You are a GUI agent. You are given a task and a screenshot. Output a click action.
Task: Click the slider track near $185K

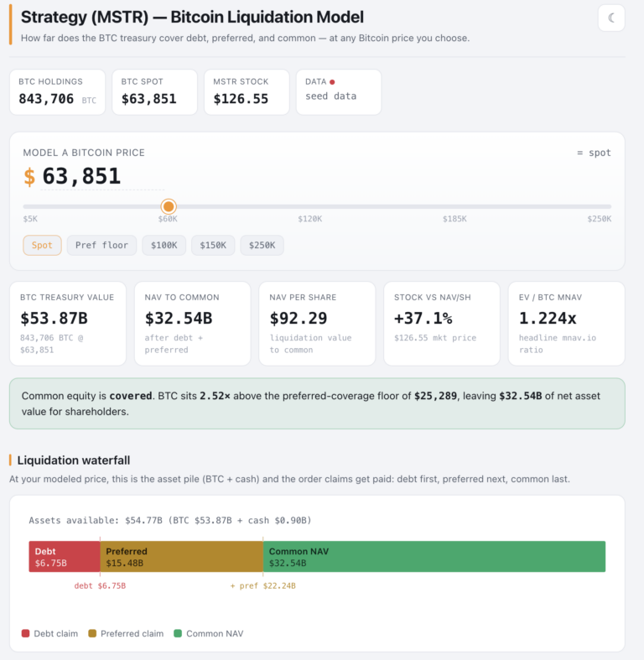click(x=454, y=206)
